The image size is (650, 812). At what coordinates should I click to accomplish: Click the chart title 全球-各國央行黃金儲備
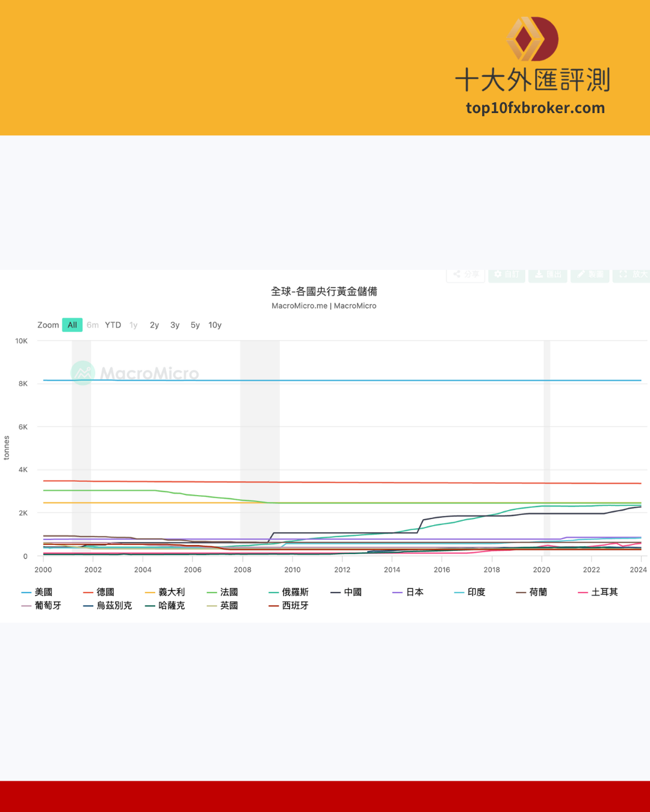click(x=324, y=292)
